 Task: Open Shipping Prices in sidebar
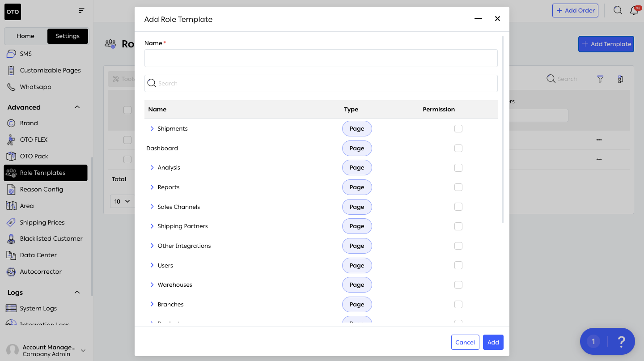click(x=42, y=222)
